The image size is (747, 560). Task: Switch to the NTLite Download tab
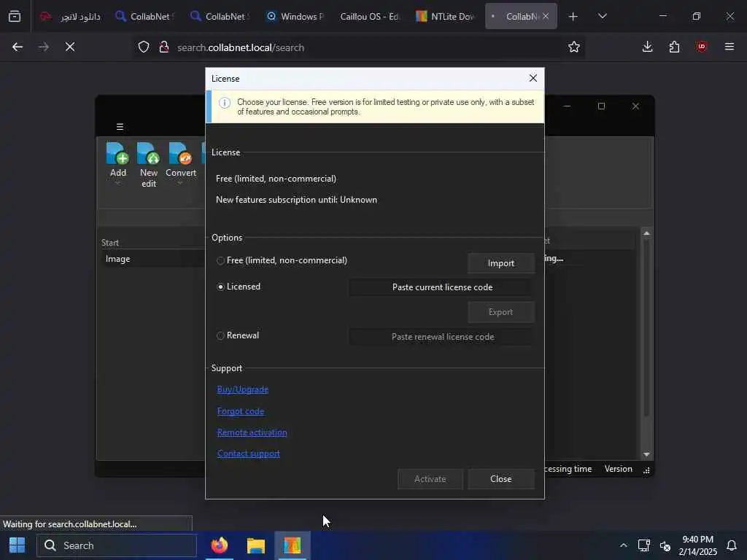pos(445,16)
